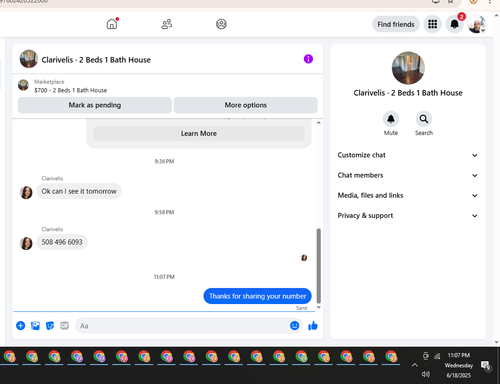Mute the conversation with the bell button
Screen dimensions: 500x384
click(x=391, y=119)
